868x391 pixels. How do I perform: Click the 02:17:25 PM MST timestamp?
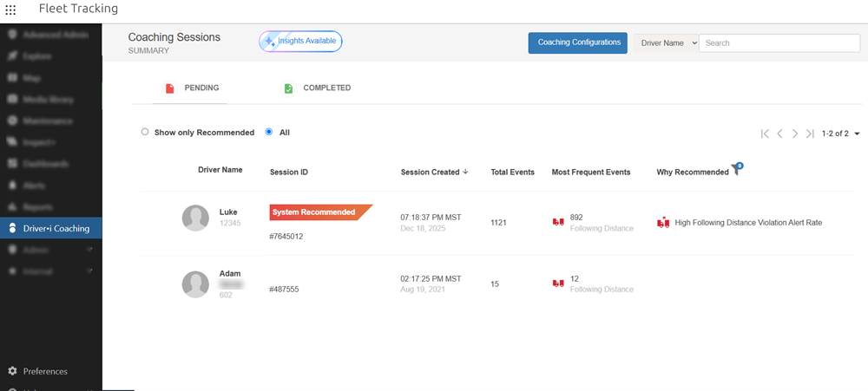point(431,279)
